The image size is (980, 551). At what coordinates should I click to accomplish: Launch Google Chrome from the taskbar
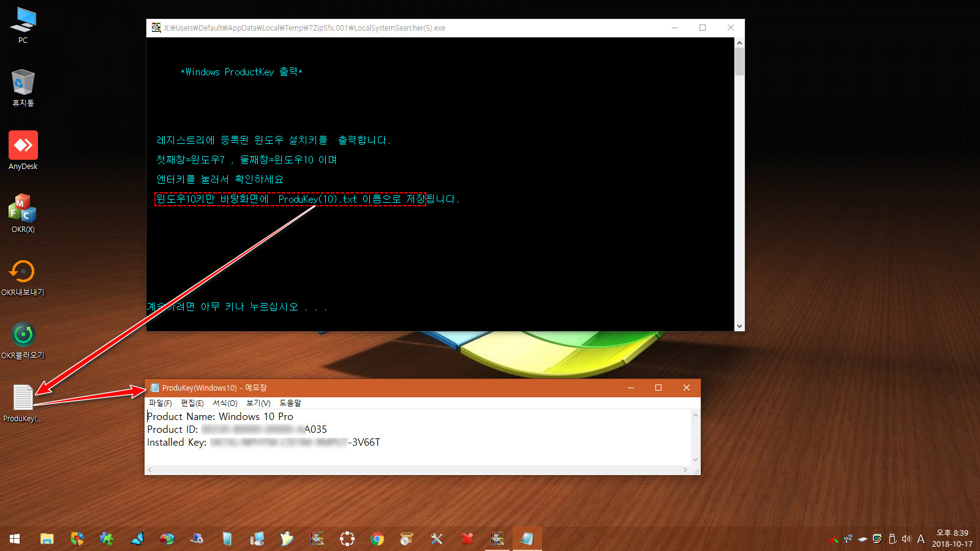[x=377, y=539]
